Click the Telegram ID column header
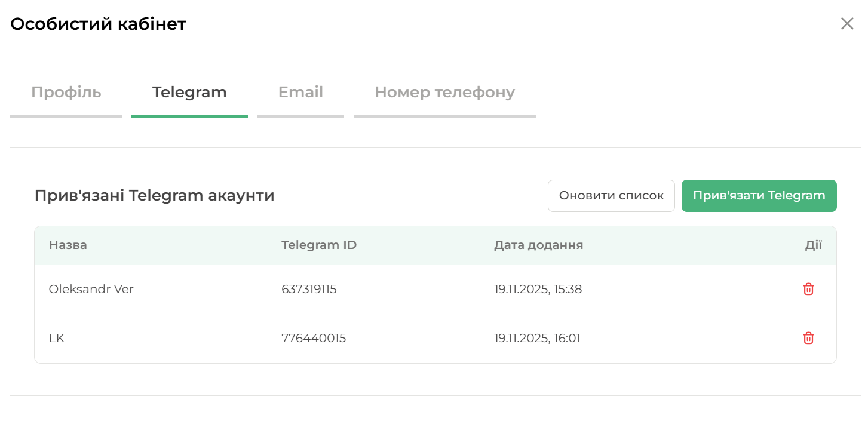This screenshot has width=868, height=430. click(319, 245)
